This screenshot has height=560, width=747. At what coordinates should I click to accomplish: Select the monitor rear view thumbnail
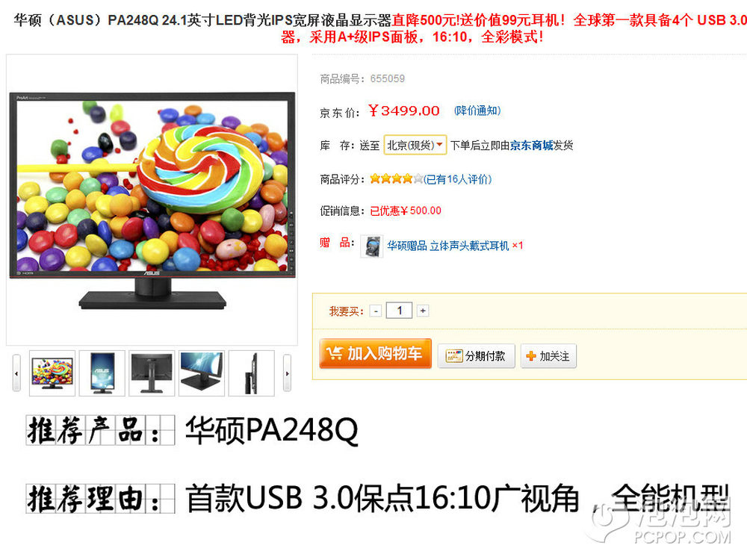(152, 373)
